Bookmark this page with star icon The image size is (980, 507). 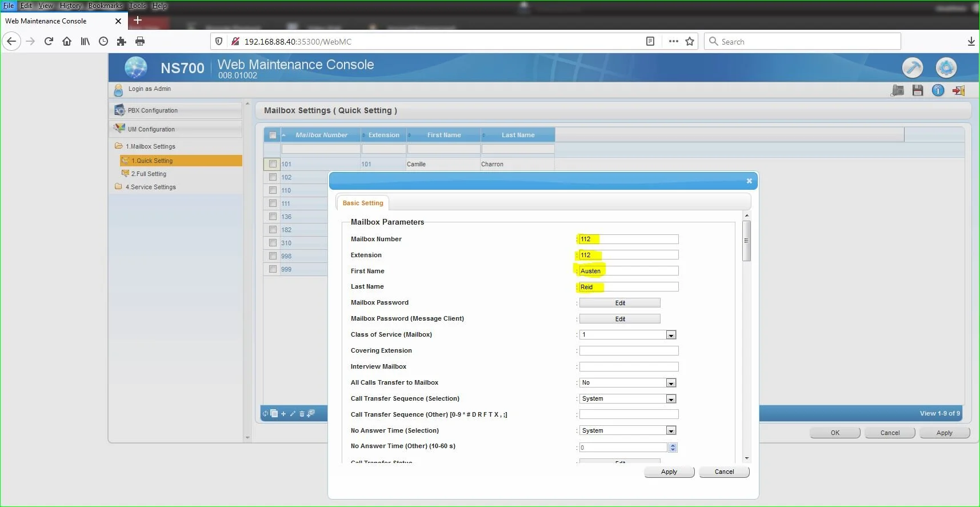point(690,41)
